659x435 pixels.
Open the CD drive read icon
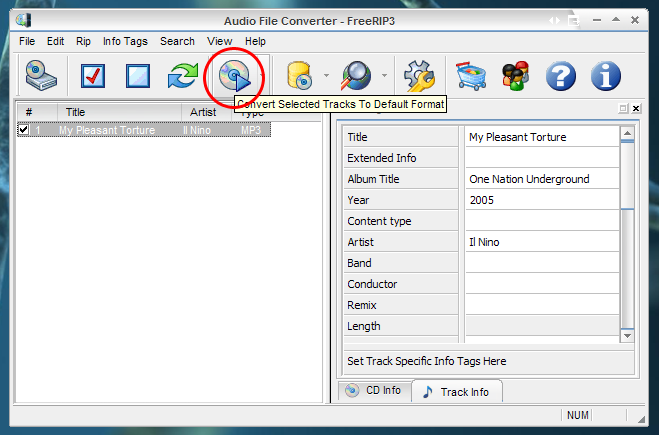pos(41,76)
